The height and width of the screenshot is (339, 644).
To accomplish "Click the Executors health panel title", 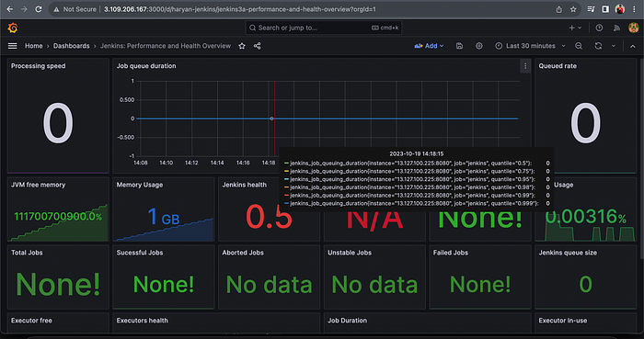I will (142, 321).
